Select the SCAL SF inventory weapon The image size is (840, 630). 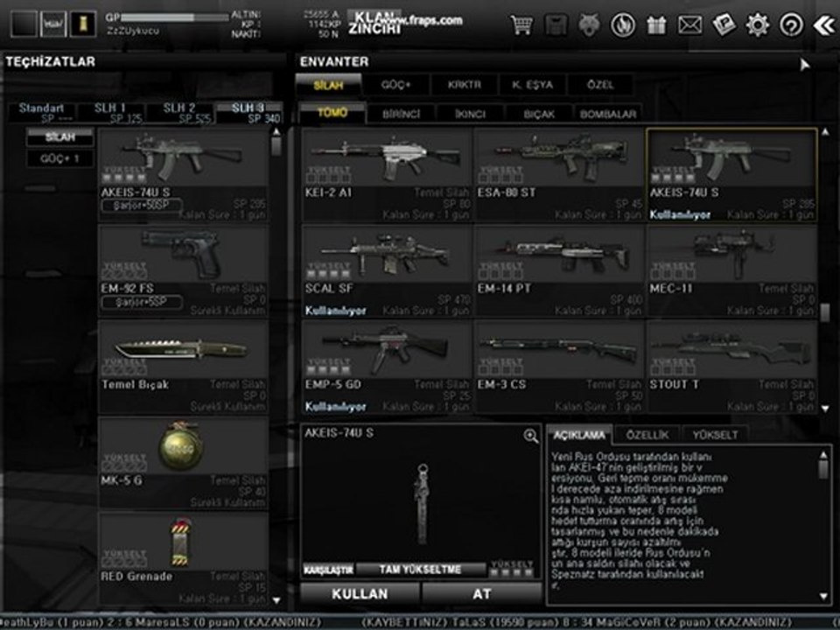387,271
